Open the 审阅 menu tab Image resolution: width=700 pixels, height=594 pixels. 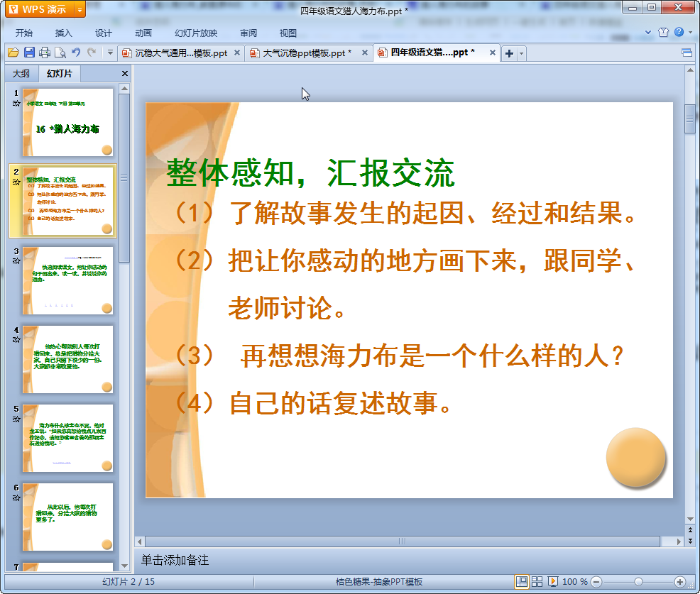click(248, 33)
